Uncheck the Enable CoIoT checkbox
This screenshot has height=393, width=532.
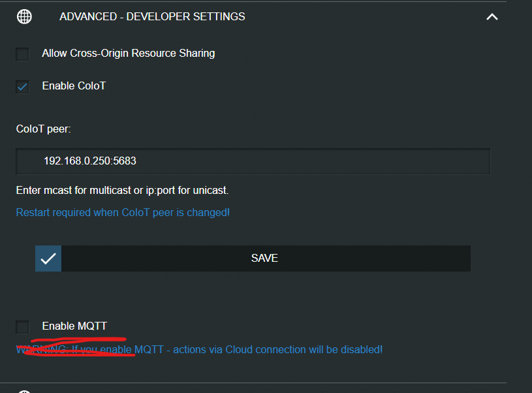(23, 86)
